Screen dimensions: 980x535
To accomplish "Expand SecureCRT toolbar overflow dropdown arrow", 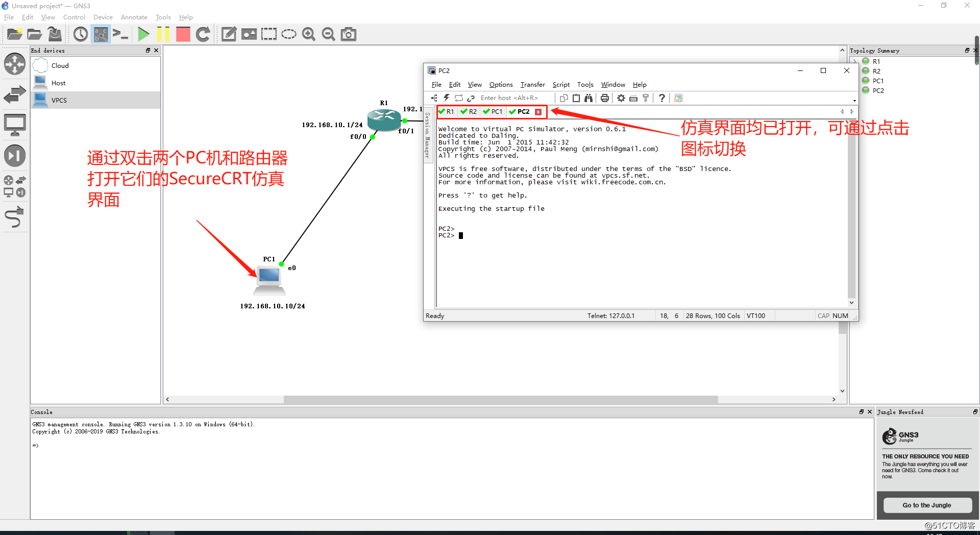I will click(x=854, y=101).
